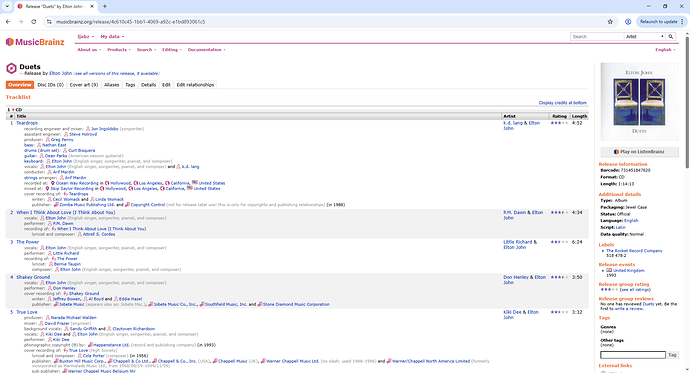Click page vertical scrollbar

[x=687, y=101]
